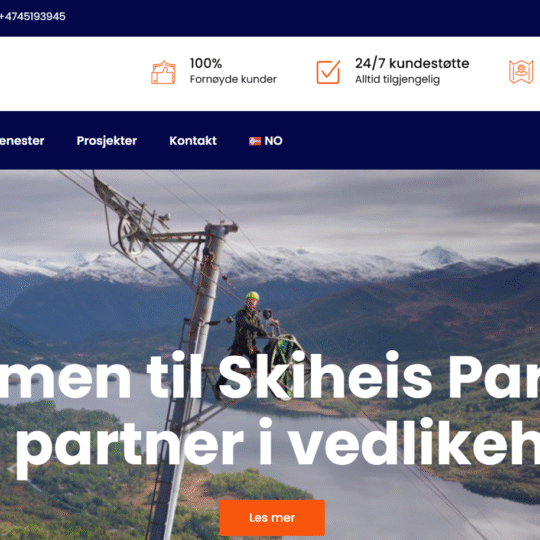Click the worker wearing the yellow helmet
The image size is (540, 540).
point(248,331)
